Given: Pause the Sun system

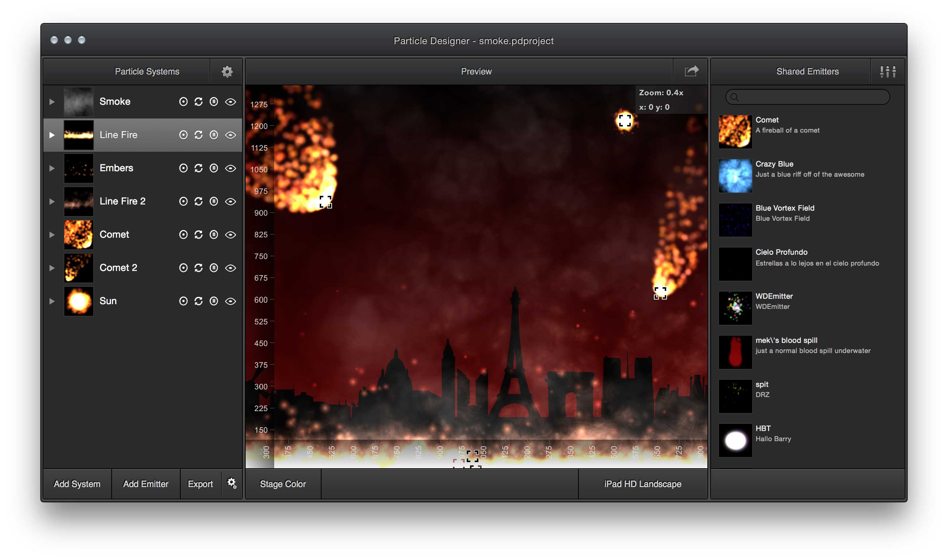Looking at the screenshot, I should coord(214,301).
